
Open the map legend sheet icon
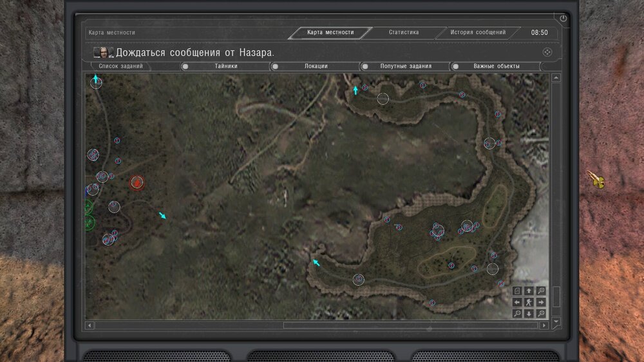517,291
